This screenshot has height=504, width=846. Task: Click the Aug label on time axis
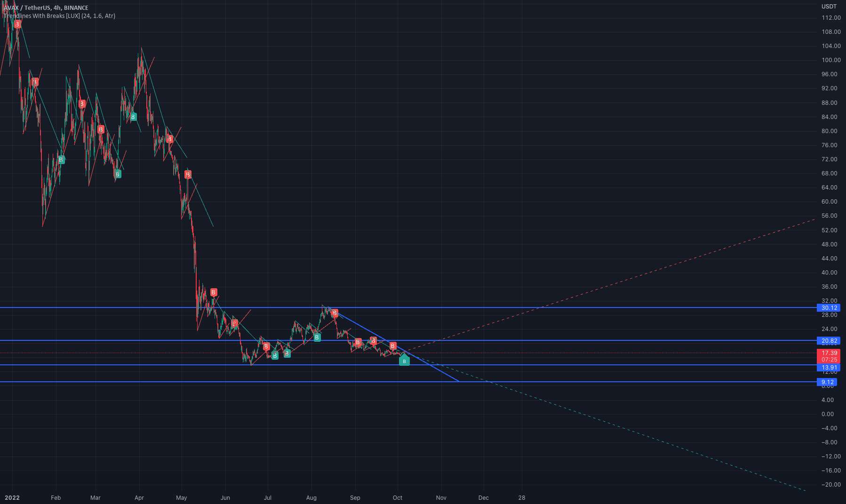pyautogui.click(x=311, y=497)
